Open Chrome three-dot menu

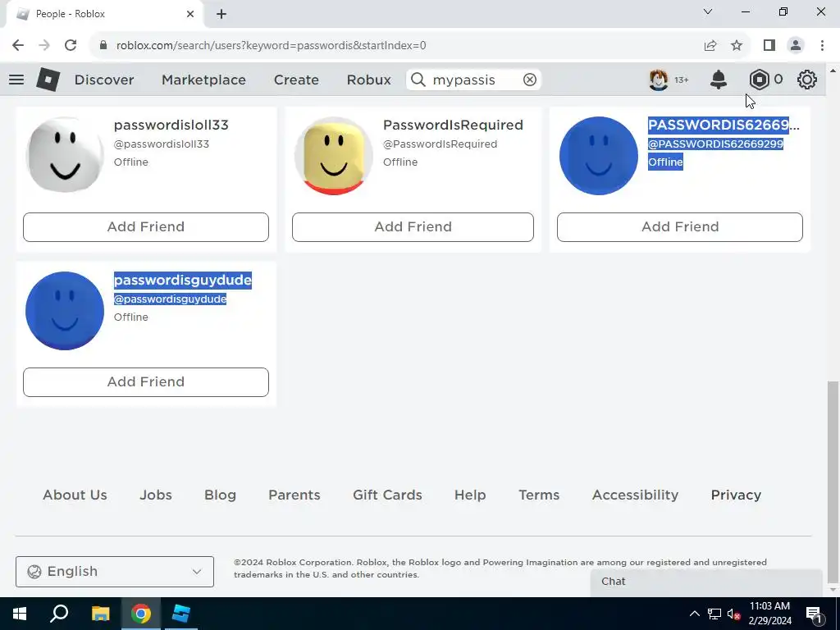pyautogui.click(x=822, y=45)
